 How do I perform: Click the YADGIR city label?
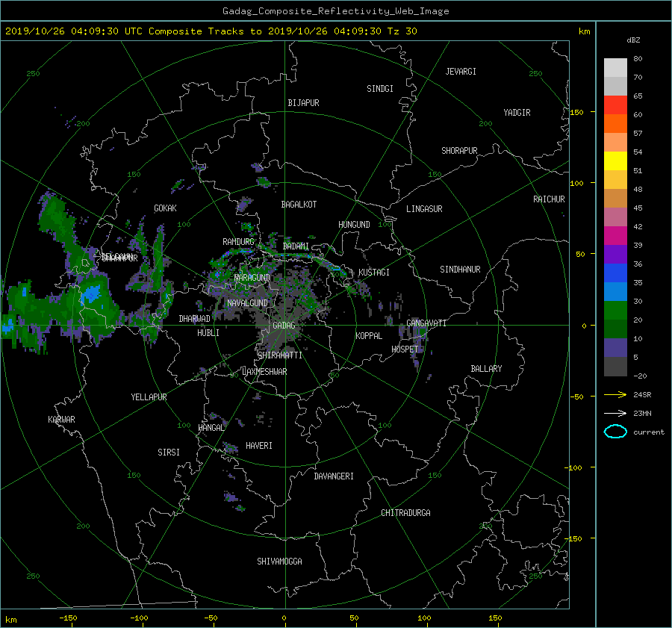(517, 113)
